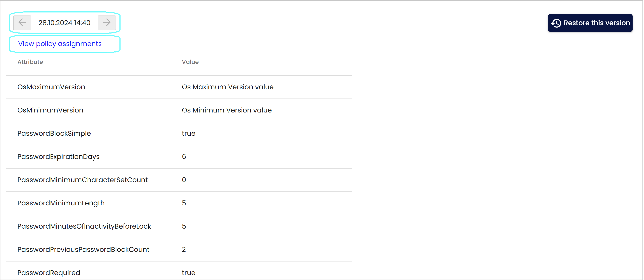This screenshot has height=280, width=644.
Task: Click the Restore this version button
Action: pos(590,23)
